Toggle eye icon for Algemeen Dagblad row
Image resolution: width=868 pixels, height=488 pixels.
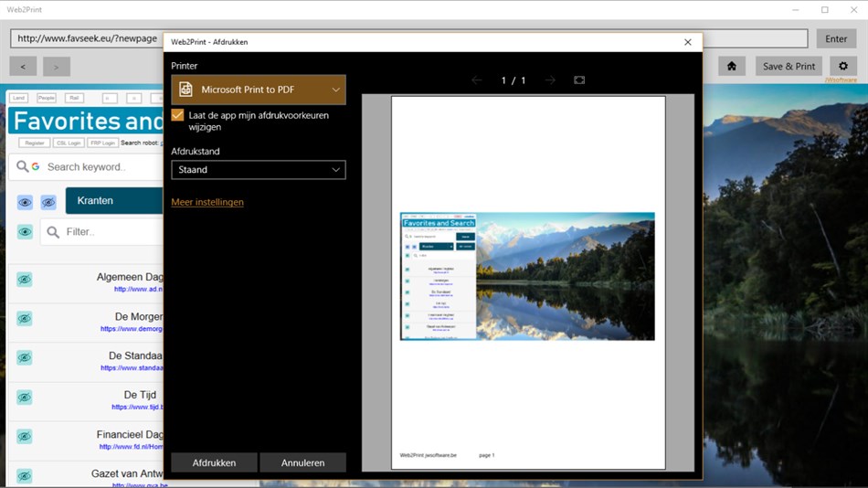[25, 279]
